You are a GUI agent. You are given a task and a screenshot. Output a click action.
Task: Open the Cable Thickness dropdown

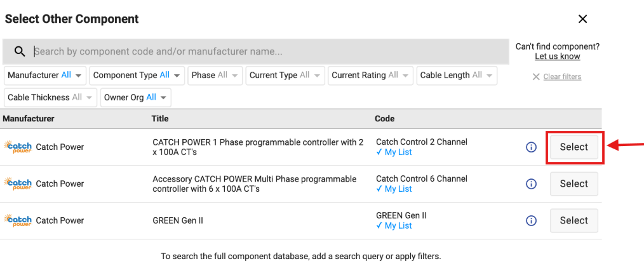pos(51,98)
